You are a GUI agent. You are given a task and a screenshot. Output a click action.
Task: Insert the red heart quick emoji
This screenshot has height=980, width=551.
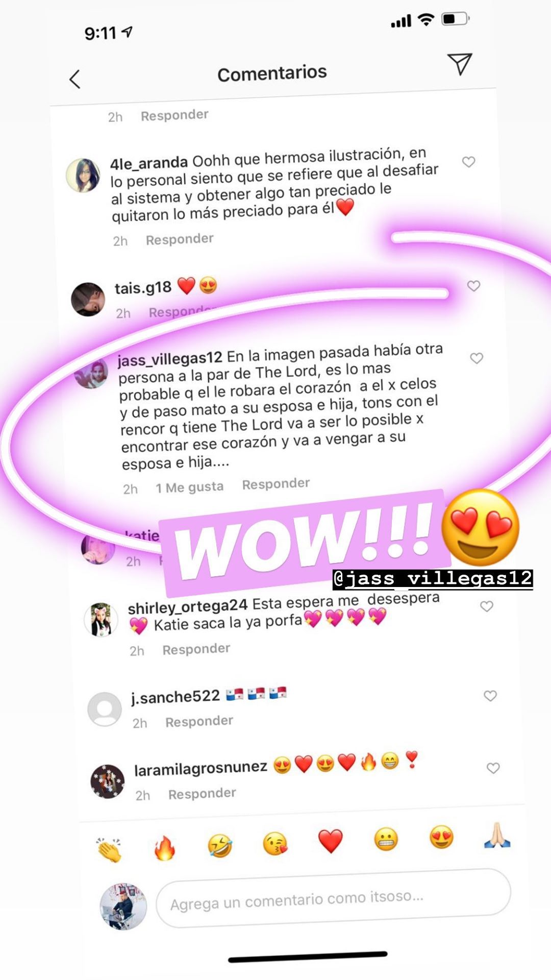tap(331, 841)
